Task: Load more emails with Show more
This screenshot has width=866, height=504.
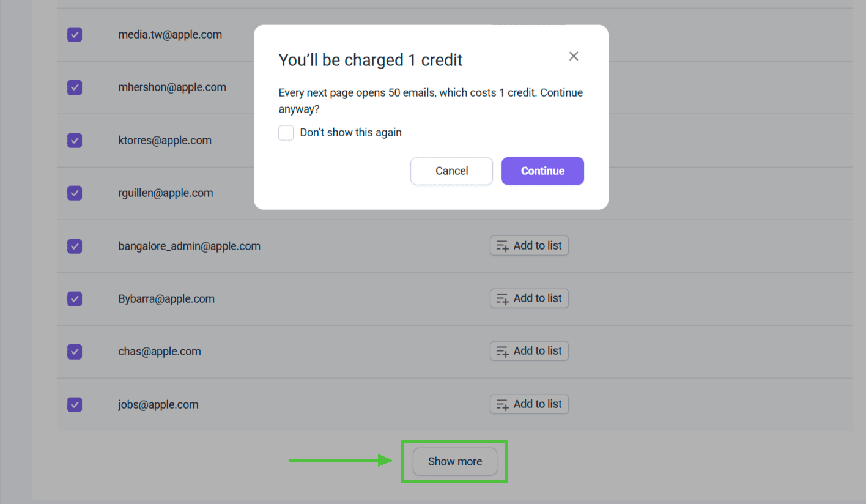Action: pos(454,462)
